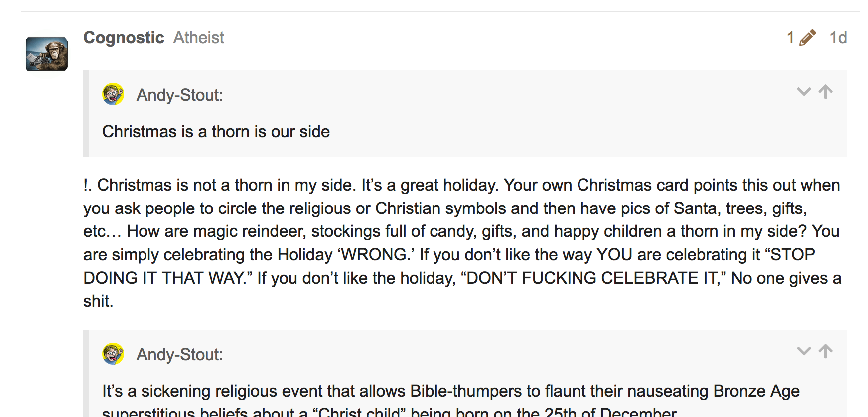Click the reply paragraph starting 'Christmas is not'

[462, 243]
